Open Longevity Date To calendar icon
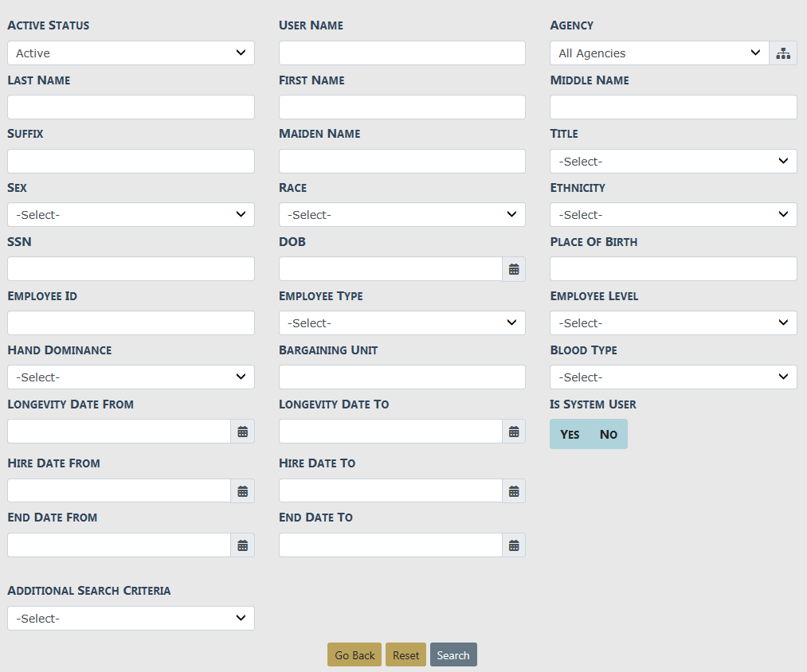This screenshot has height=672, width=807. coord(514,432)
